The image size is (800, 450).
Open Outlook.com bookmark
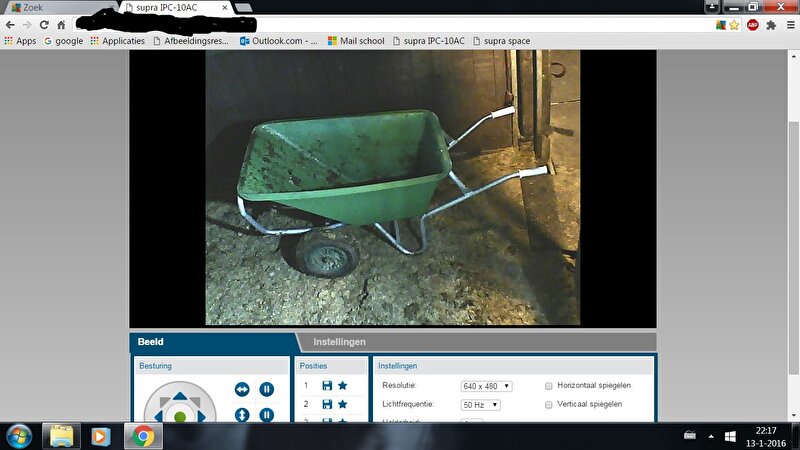tap(279, 41)
